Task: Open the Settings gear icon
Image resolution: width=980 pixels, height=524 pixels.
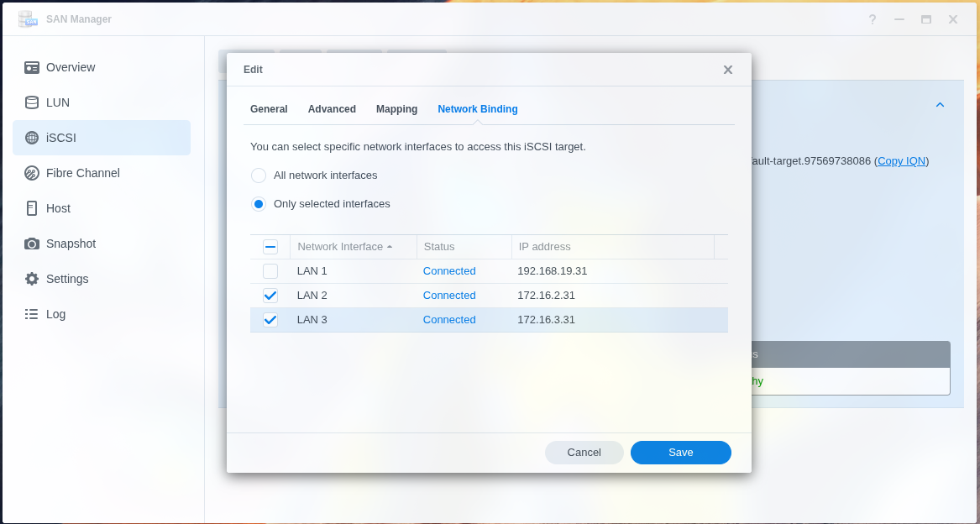Action: [32, 279]
